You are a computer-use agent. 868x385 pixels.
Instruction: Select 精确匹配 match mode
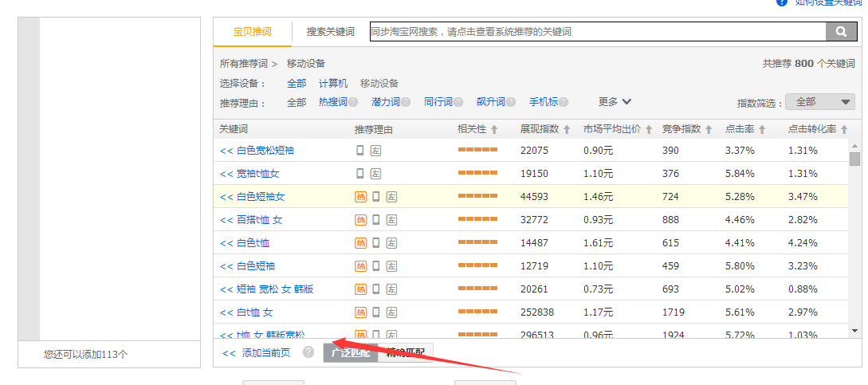coord(407,353)
